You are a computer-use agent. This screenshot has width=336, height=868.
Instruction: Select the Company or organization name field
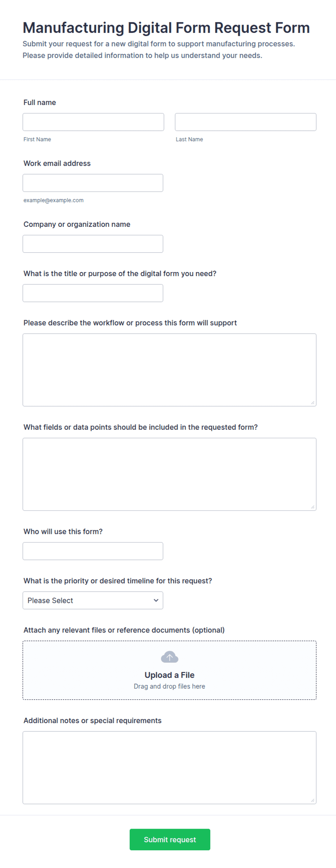(x=93, y=244)
